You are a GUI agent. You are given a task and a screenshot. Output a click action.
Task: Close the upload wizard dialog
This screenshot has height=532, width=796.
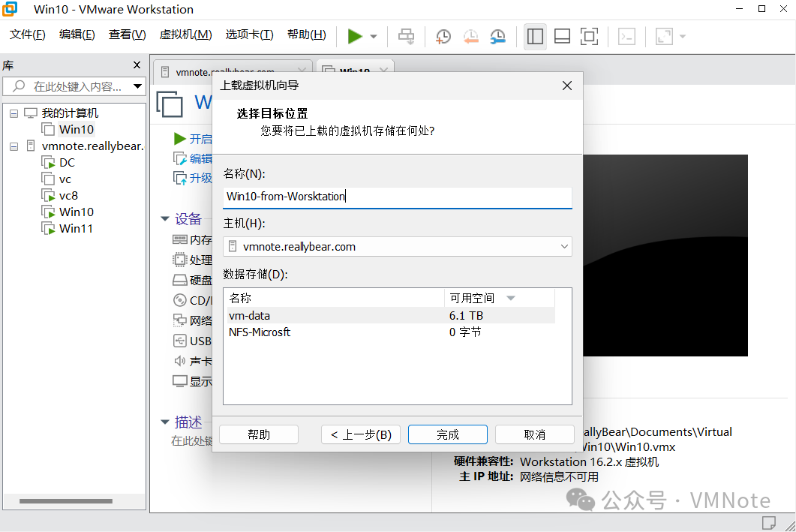(567, 86)
